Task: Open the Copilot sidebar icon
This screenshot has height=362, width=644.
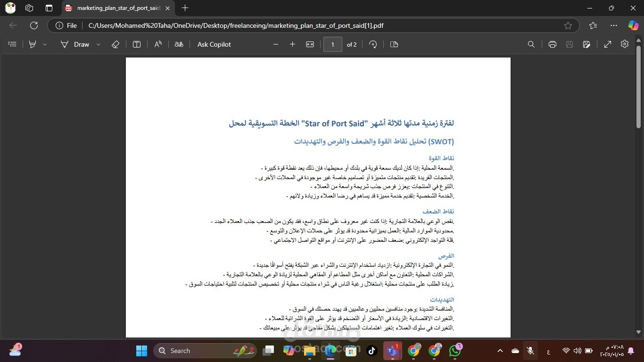Action: 633,25
